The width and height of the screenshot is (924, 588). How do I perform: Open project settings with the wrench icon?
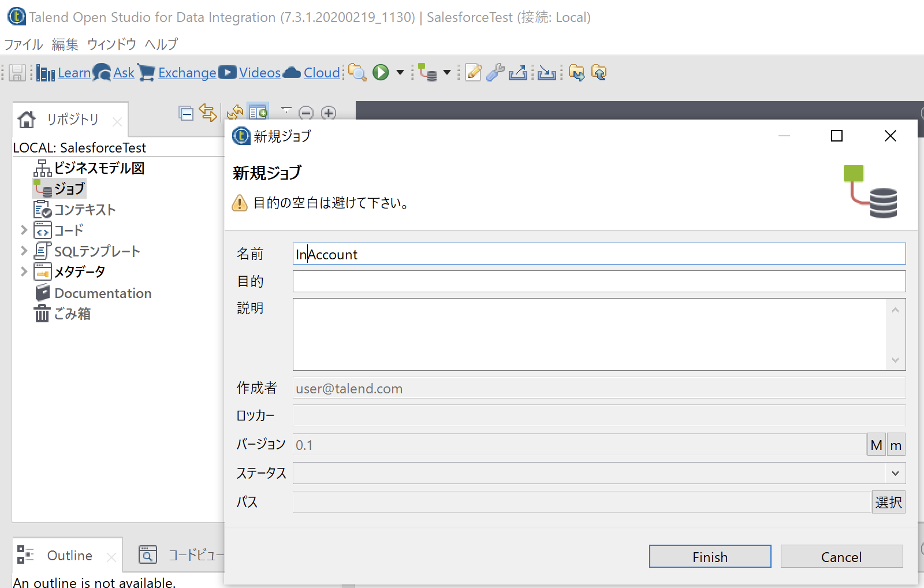(x=495, y=73)
